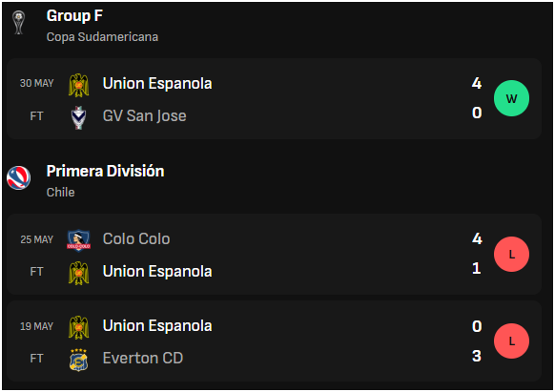555x392 pixels.
Task: Click the Everton CD club crest
Action: tap(78, 360)
